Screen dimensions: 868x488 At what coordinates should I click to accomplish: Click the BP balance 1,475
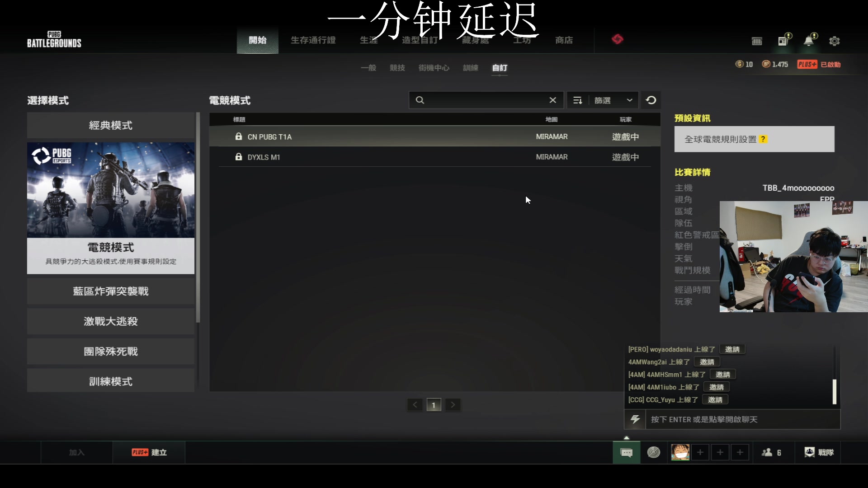click(775, 64)
